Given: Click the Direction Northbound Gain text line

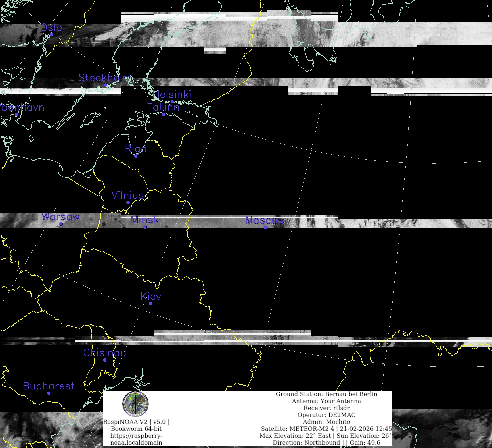Looking at the screenshot, I should pos(326,442).
